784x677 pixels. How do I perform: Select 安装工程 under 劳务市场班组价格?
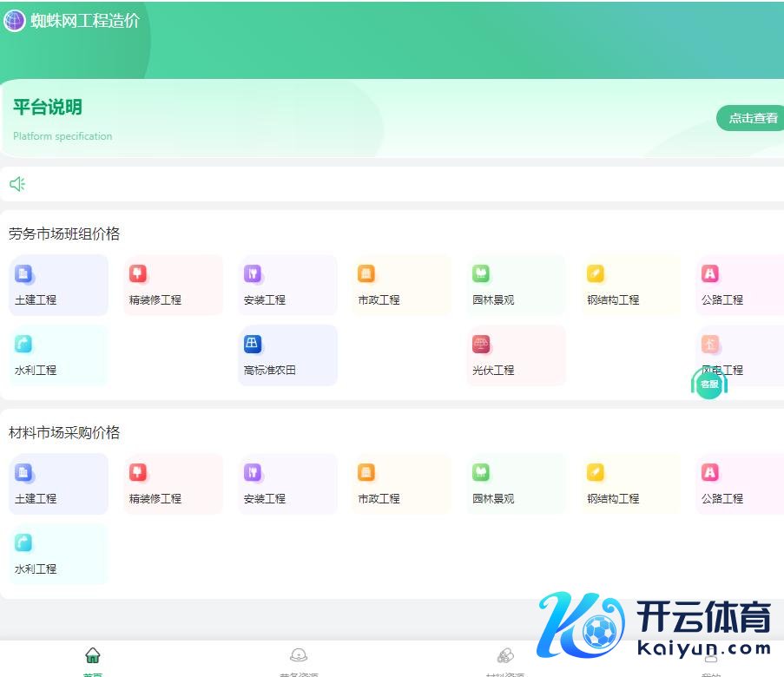[287, 286]
